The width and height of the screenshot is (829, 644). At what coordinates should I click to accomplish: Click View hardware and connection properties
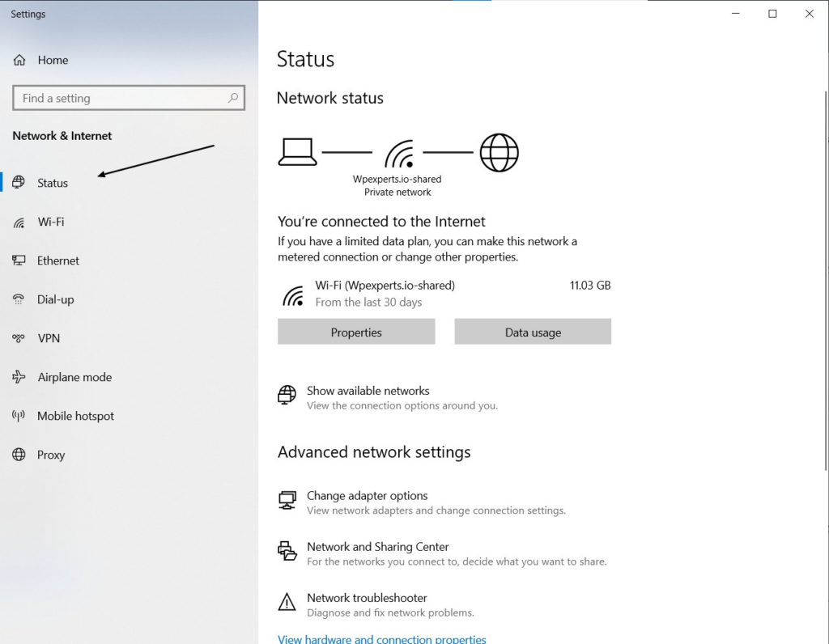381,638
